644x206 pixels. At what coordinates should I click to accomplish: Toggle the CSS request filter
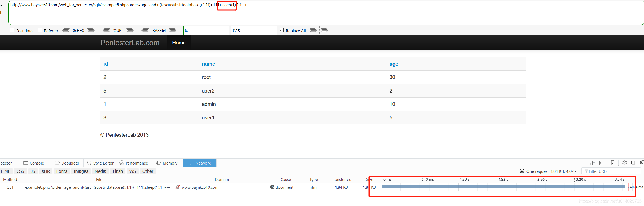tap(20, 171)
